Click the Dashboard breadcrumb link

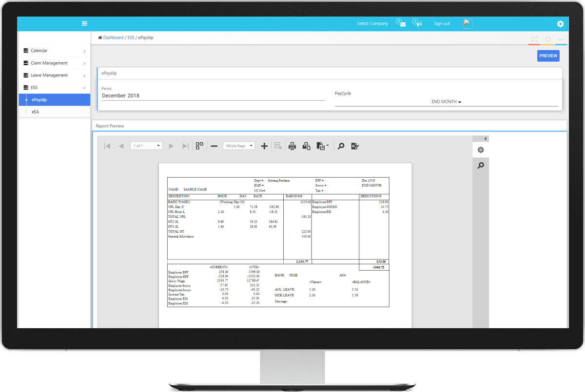113,37
